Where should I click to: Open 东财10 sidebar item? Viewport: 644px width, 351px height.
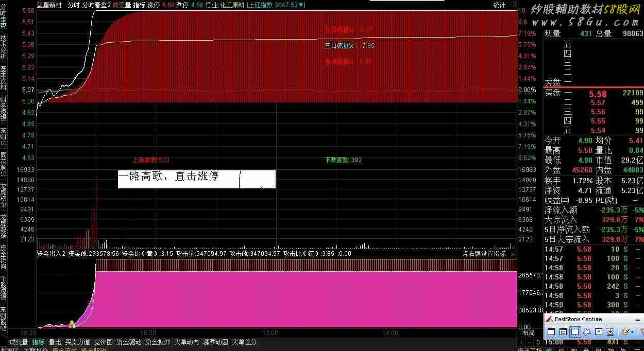(4, 137)
